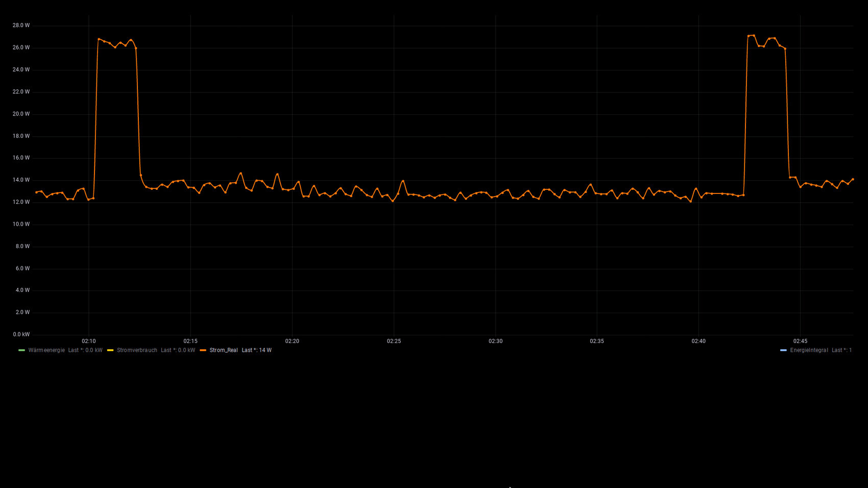
Task: Click the 20.0 W y-axis label
Action: tap(21, 114)
